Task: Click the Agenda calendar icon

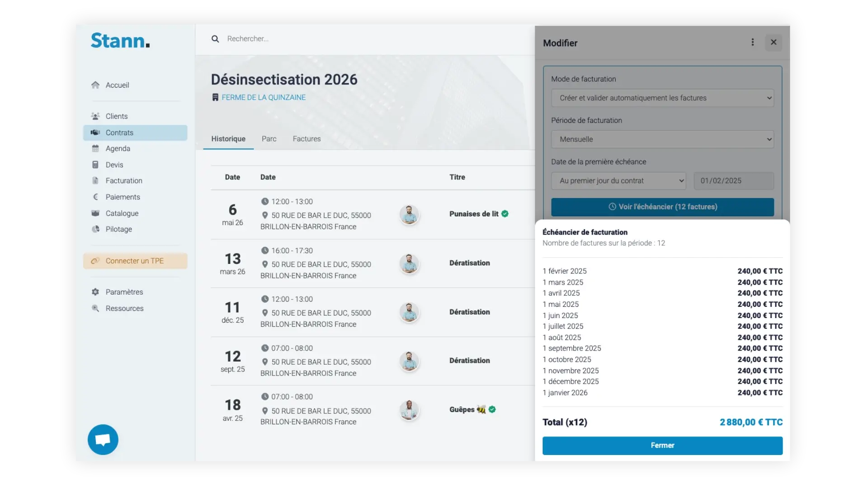Action: [95, 149]
